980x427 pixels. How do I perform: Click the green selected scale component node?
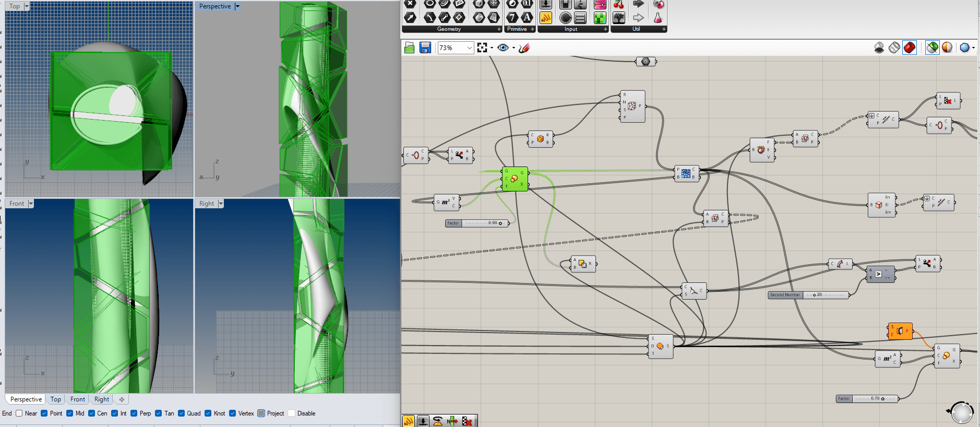tap(515, 179)
